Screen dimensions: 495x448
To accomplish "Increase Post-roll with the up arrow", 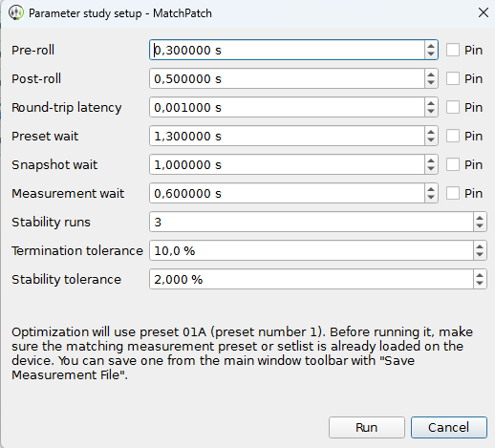I will tap(431, 75).
